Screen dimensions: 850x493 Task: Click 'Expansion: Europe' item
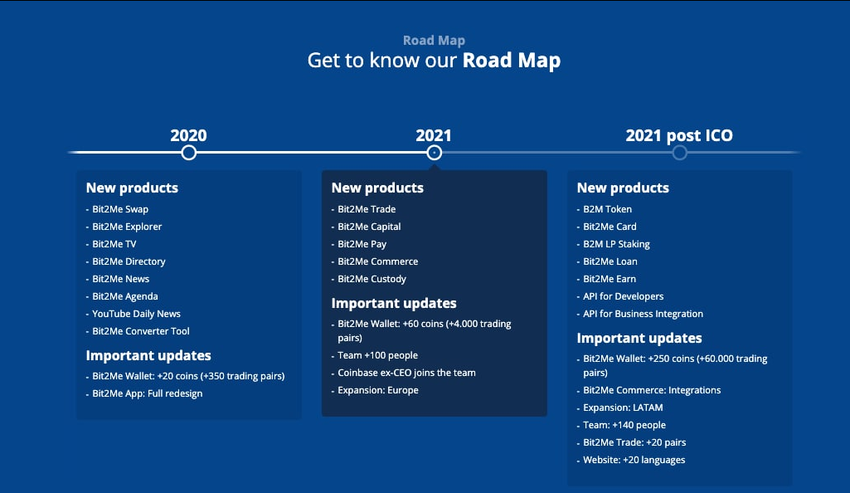(378, 390)
